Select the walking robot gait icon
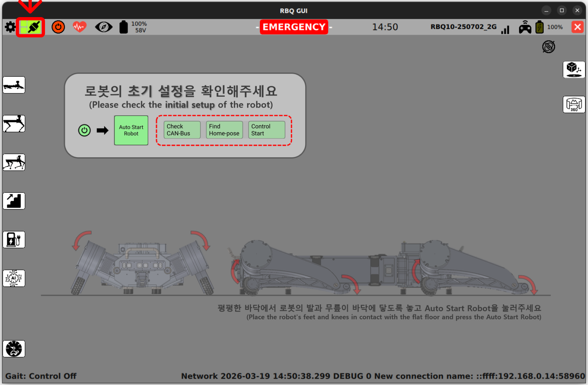This screenshot has width=588, height=385. pyautogui.click(x=14, y=162)
